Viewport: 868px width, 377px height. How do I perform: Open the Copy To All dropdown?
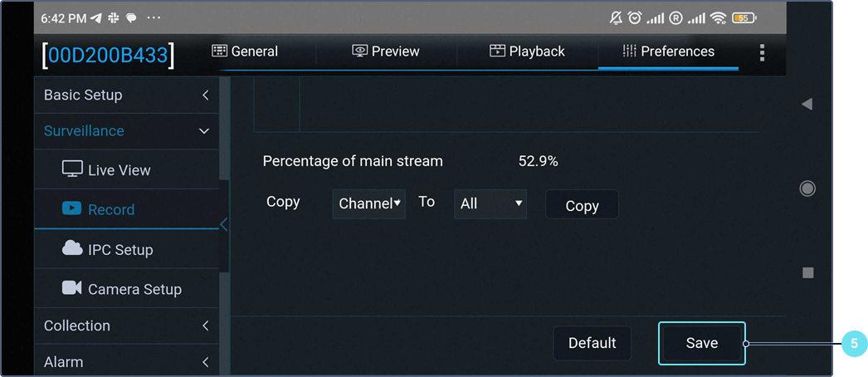coord(490,203)
